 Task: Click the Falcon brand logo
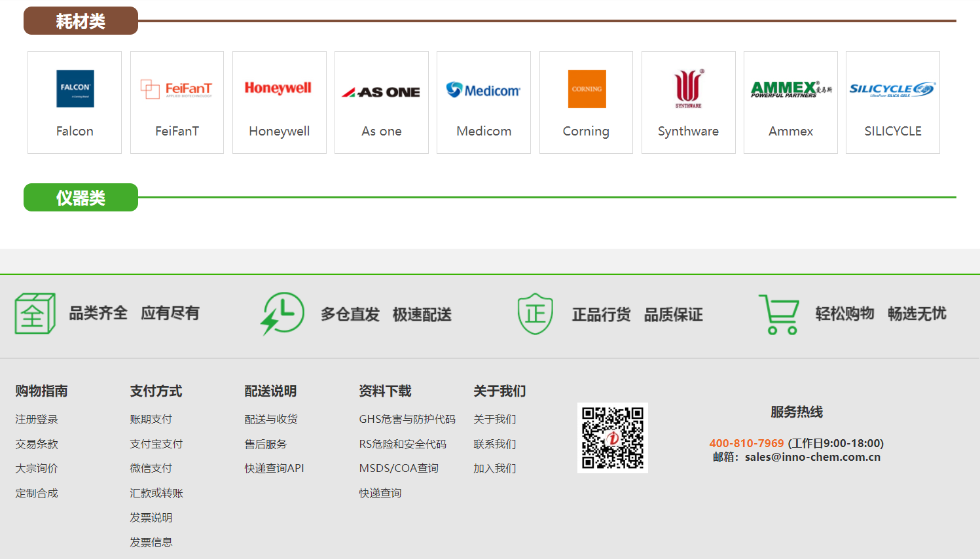(x=75, y=89)
